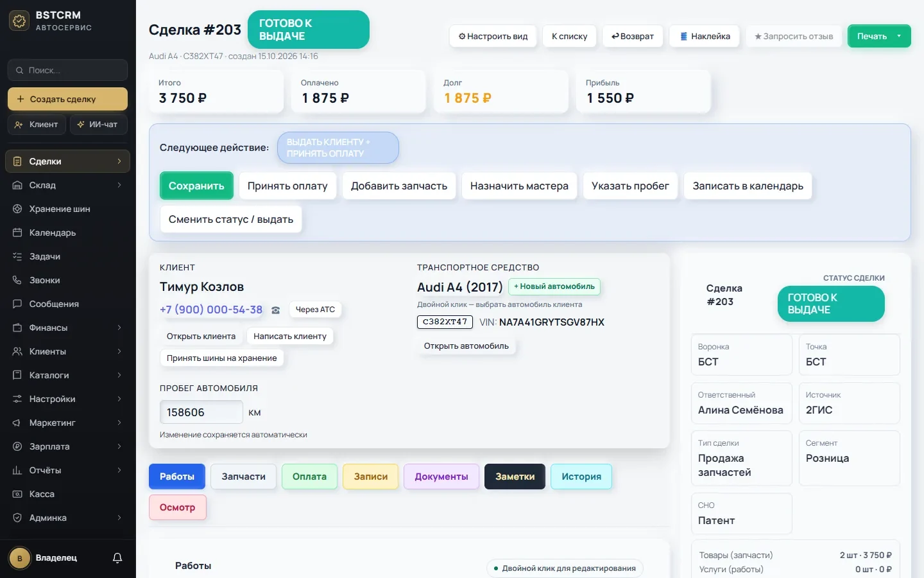Show the История tab
Viewport: 924px width, 578px height.
[581, 477]
